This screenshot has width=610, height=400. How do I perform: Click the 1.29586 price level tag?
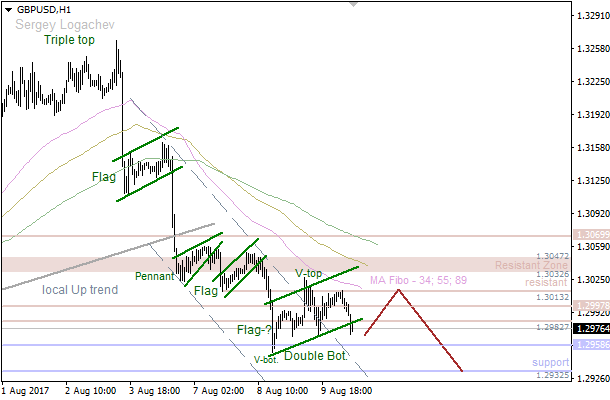point(588,345)
